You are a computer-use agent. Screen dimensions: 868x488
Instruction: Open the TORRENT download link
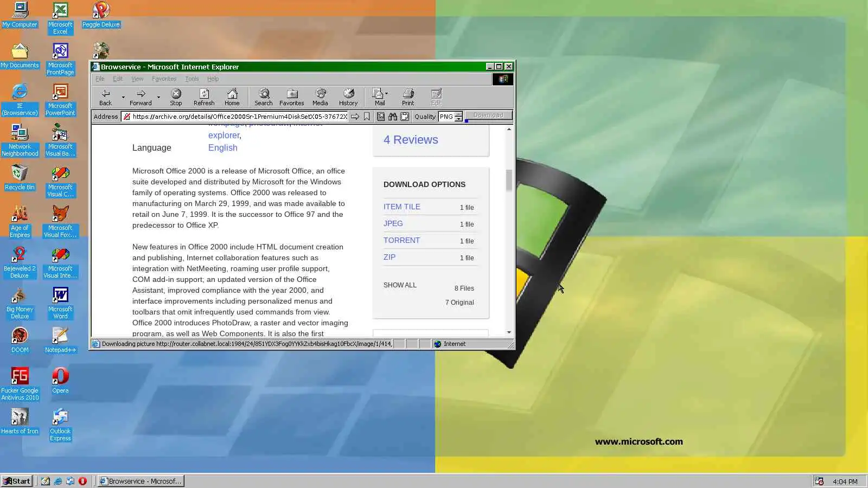(401, 240)
